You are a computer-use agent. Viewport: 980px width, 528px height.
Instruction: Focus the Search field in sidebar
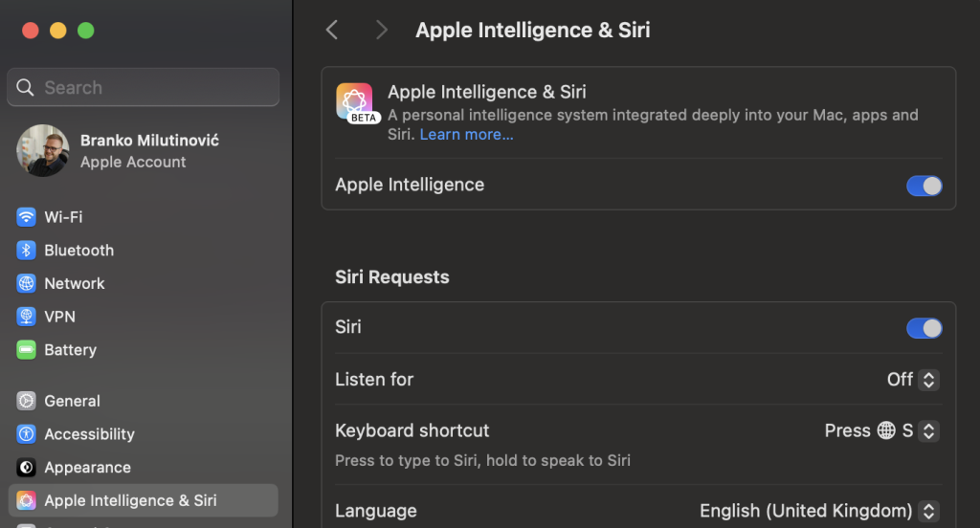point(144,87)
